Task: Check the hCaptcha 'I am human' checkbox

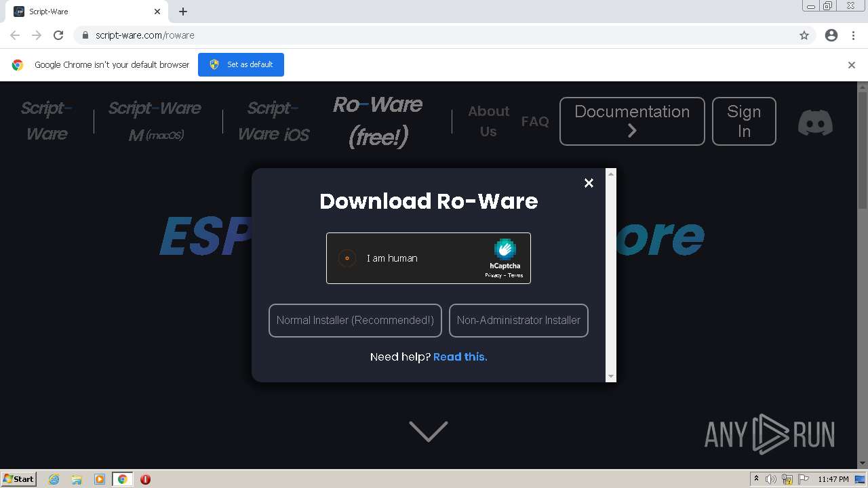Action: coord(347,258)
